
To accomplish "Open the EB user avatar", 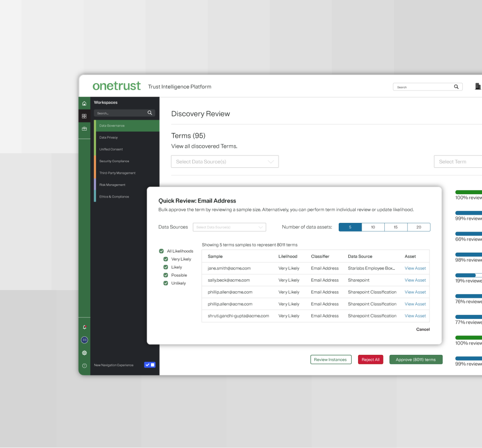I will [84, 340].
